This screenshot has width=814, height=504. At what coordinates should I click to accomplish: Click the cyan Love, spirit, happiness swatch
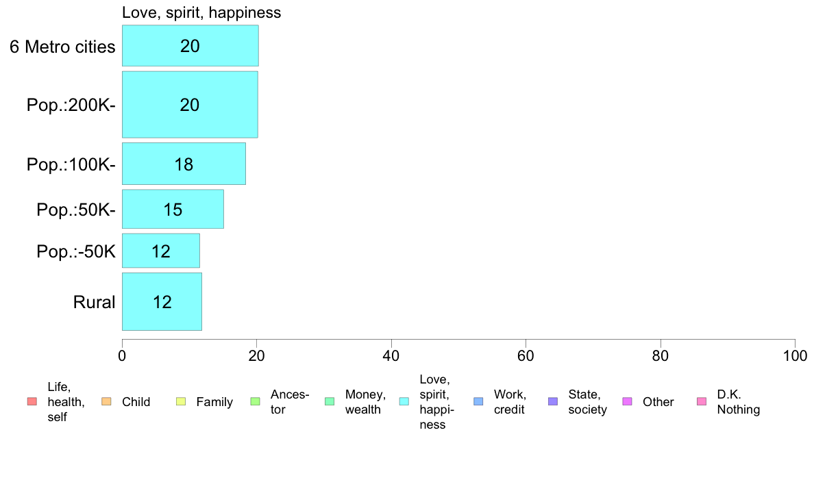tap(404, 402)
